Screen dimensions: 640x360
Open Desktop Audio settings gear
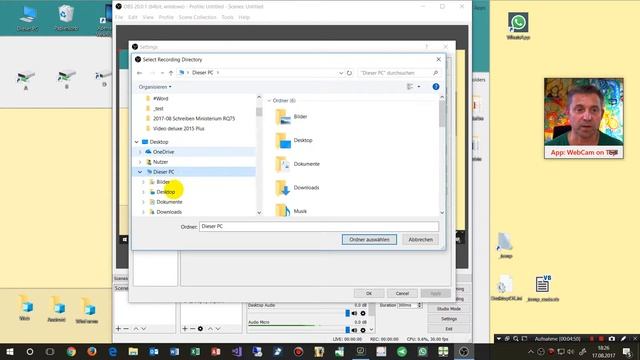pyautogui.click(x=363, y=313)
